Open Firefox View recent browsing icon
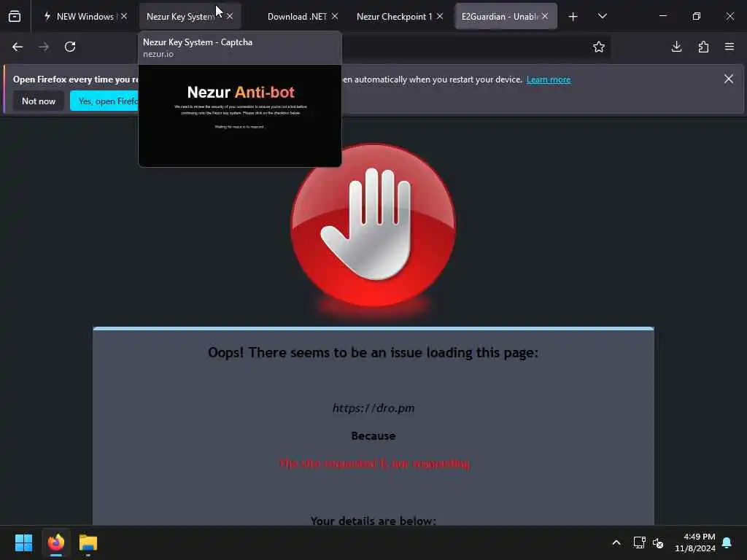Screen dimensions: 747x560 [15, 16]
